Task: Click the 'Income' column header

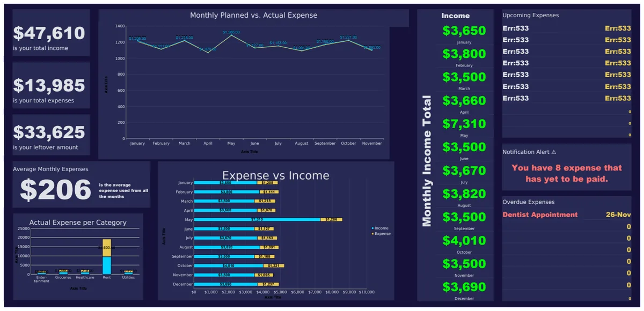Action: tap(456, 16)
